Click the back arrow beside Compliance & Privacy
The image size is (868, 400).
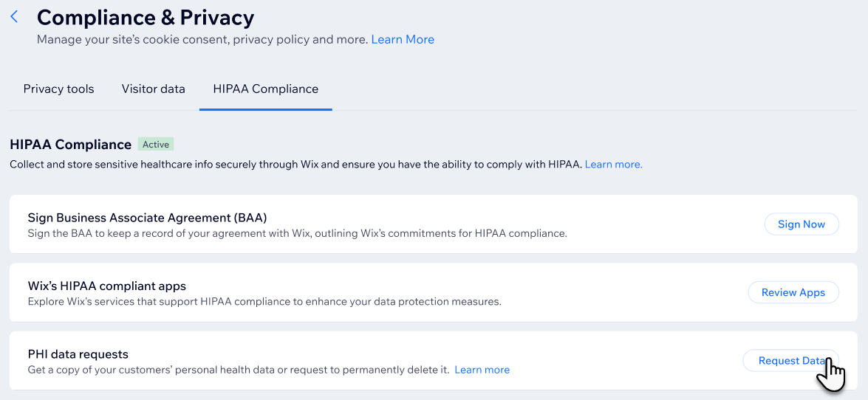pos(14,17)
